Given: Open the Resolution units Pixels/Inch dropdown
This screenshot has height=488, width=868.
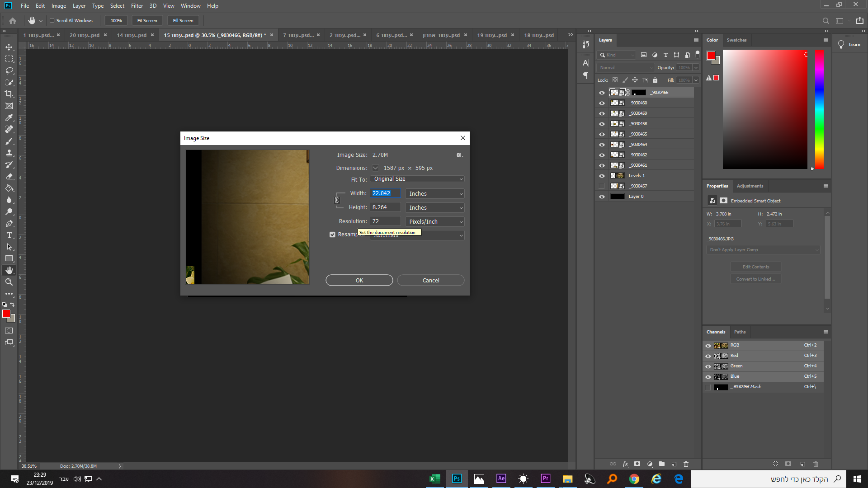Looking at the screenshot, I should click(435, 221).
